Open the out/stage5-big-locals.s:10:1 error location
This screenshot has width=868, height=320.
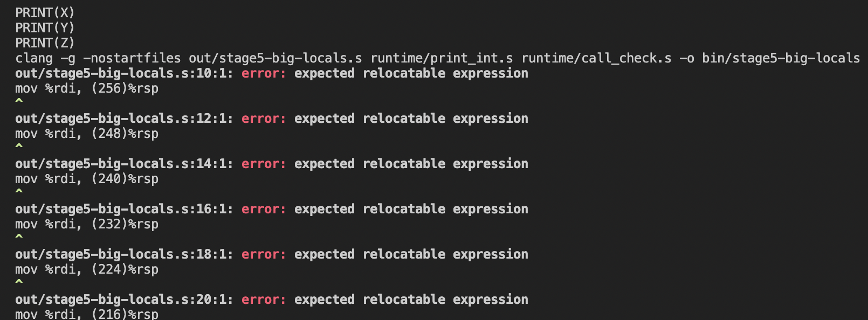tap(124, 73)
